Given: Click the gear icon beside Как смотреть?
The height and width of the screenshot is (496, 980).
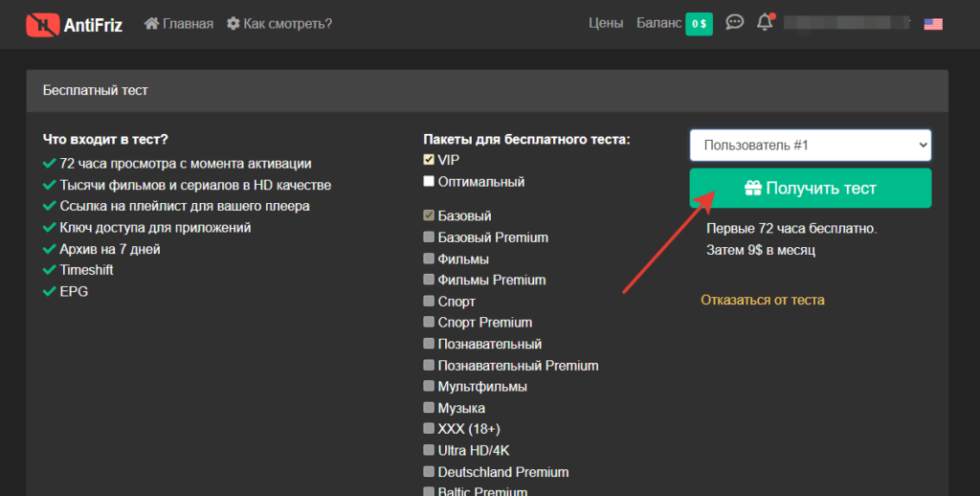Looking at the screenshot, I should click(x=234, y=23).
